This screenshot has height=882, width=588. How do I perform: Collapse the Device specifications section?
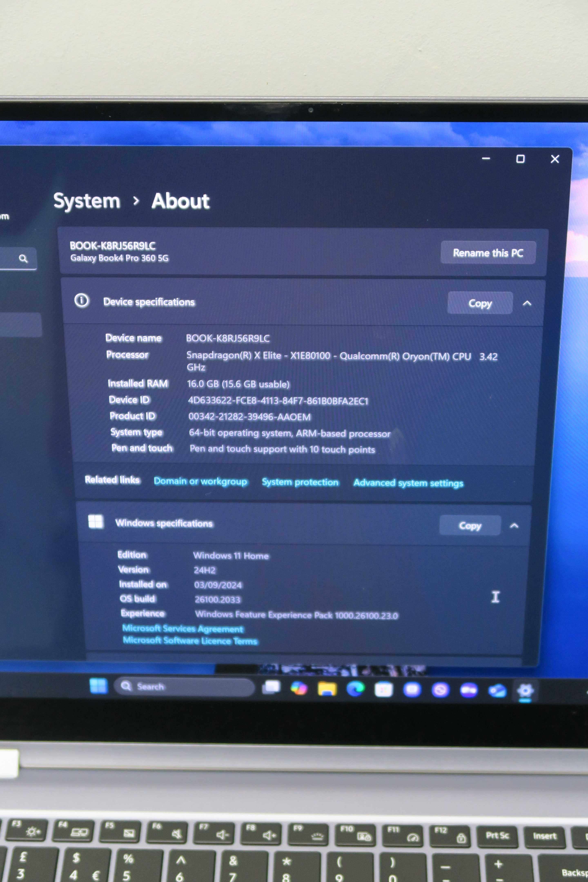[527, 303]
